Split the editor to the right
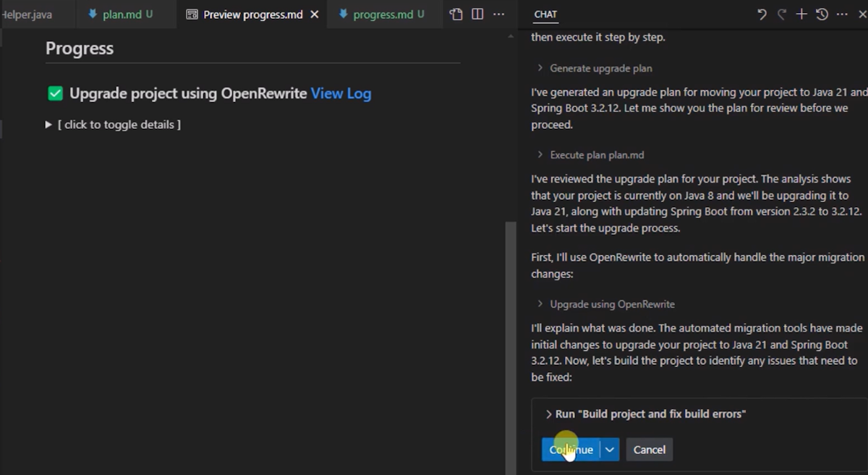This screenshot has height=475, width=868. pos(477,14)
